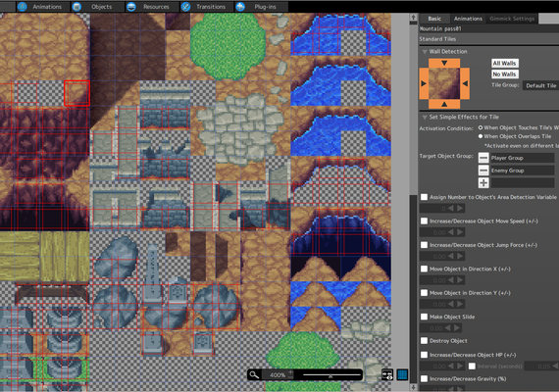Open the empty target object group dropdown
559x392 pixels.
click(523, 183)
